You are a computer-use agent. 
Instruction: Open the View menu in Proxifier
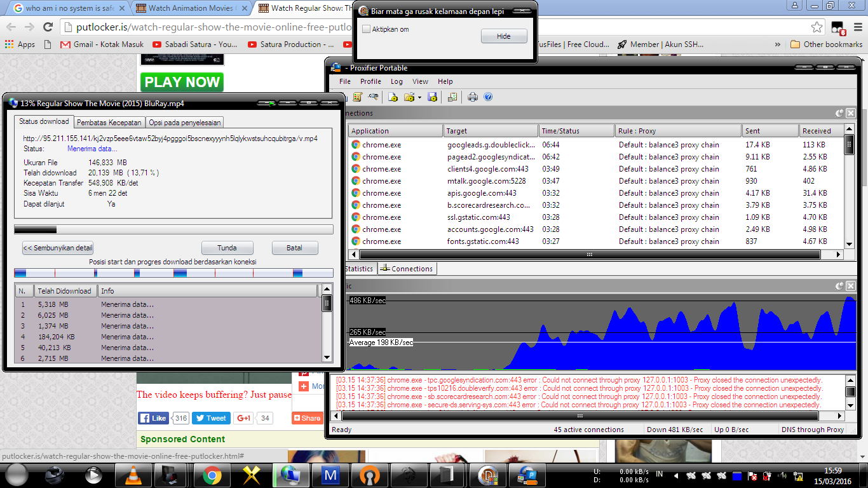coord(420,81)
